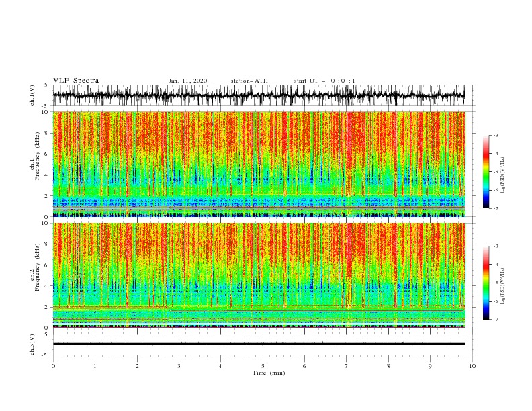Click the "10" label on the Time axis

click(x=472, y=366)
